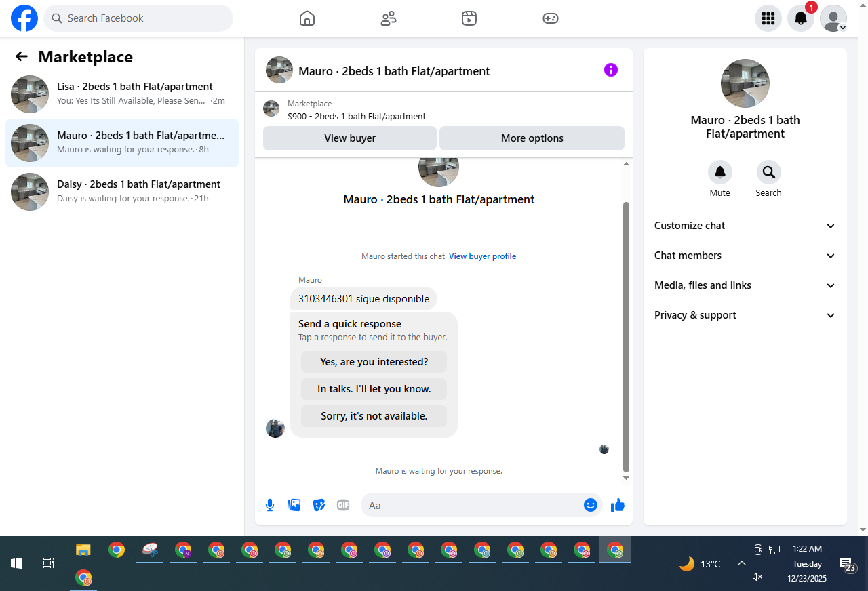
Task: Expand the Privacy & support section
Action: point(745,315)
